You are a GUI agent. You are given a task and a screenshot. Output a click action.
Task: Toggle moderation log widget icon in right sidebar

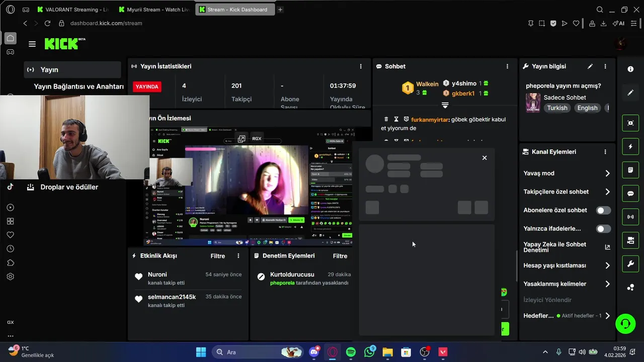click(x=630, y=170)
